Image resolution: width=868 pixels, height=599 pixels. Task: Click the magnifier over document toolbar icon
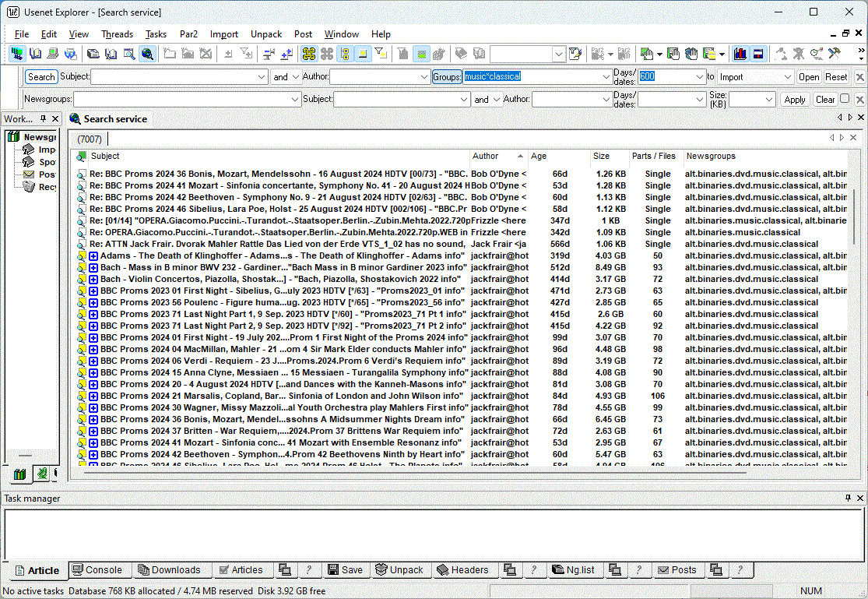click(x=127, y=54)
